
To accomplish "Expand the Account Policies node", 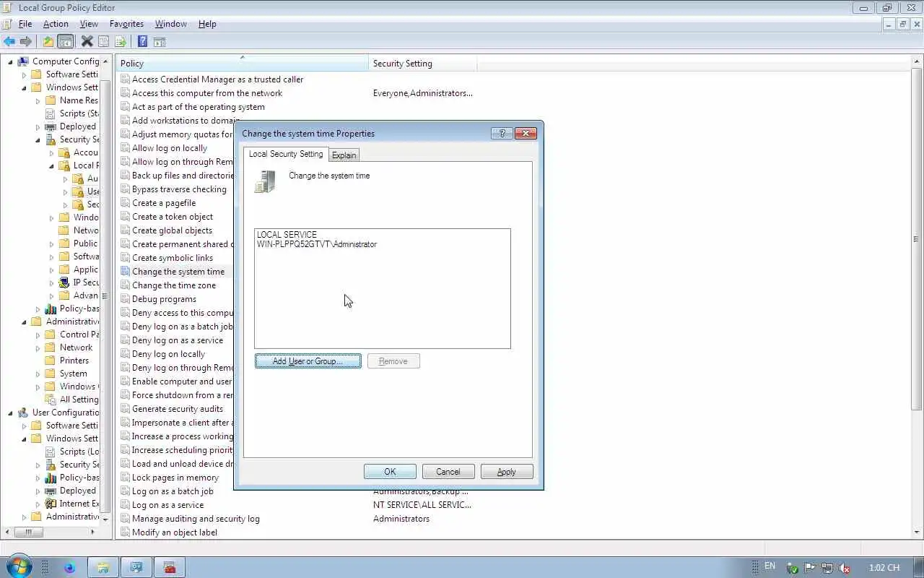I will pyautogui.click(x=51, y=152).
